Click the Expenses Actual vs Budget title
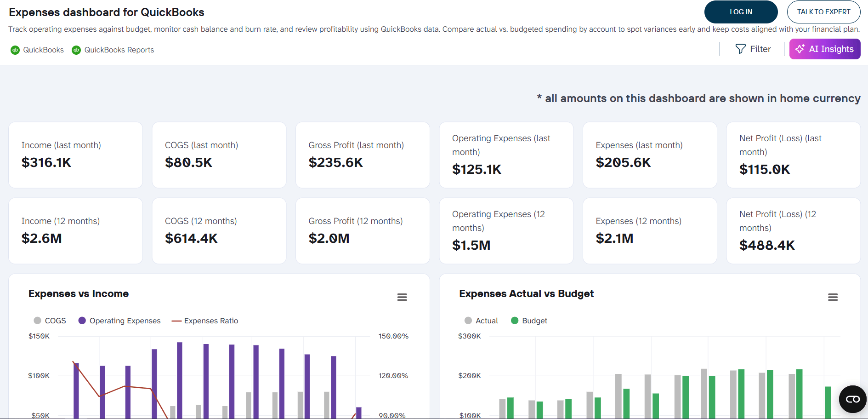 [527, 293]
